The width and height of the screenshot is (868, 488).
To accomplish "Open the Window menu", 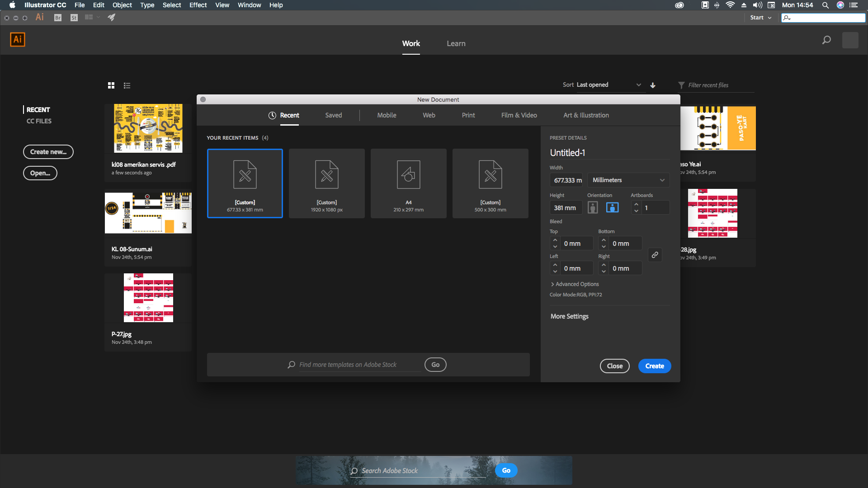I will (x=249, y=5).
